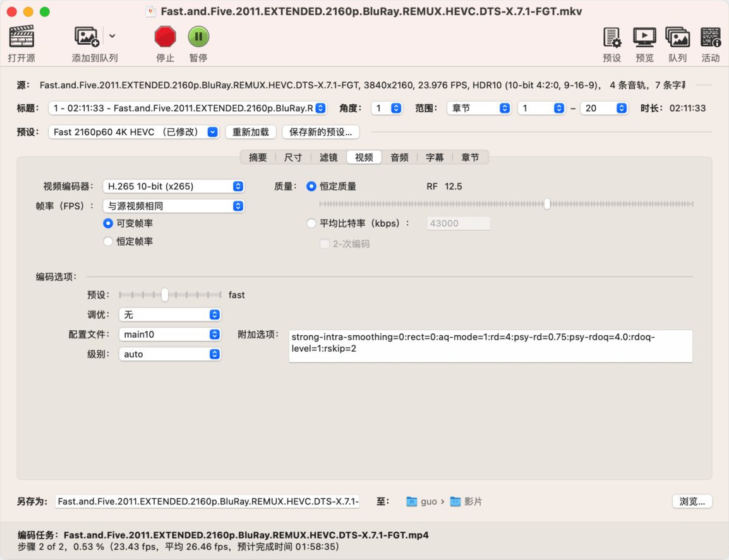
Task: Open the Presets panel icon
Action: tap(612, 37)
